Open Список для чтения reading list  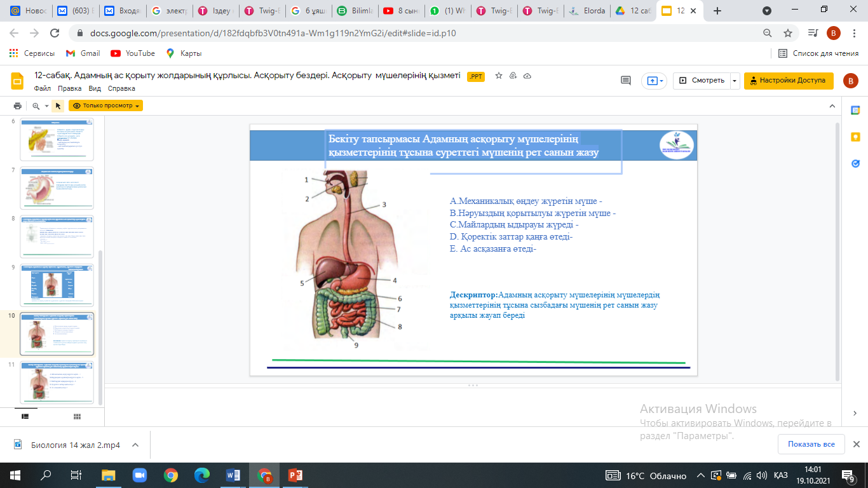818,53
